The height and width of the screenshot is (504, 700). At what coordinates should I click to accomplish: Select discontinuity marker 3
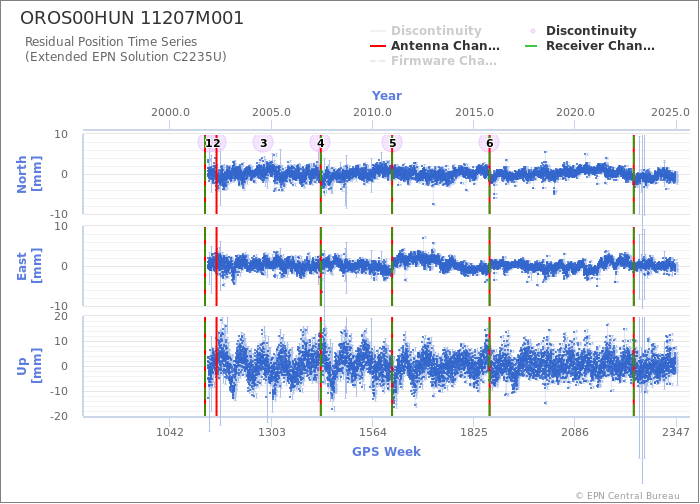pos(263,143)
